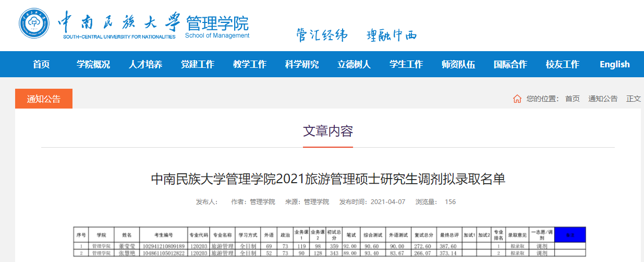Open the 首页 navigation menu item

[x=41, y=64]
